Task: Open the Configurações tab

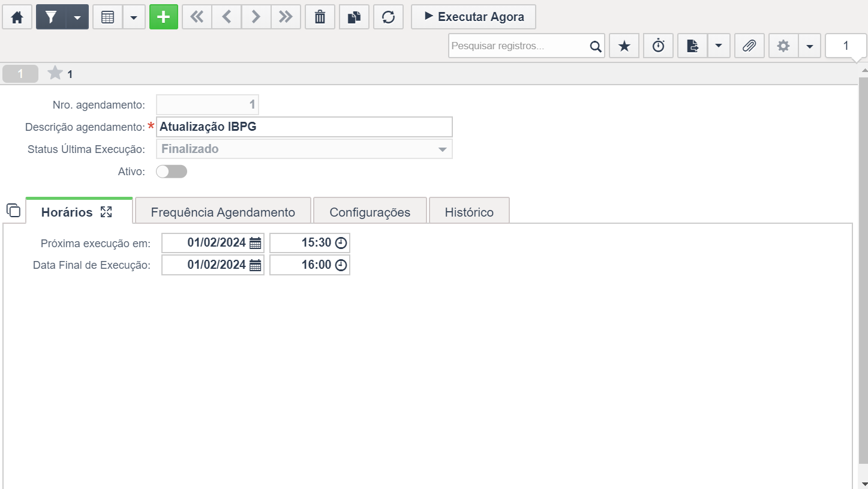Action: (x=370, y=211)
